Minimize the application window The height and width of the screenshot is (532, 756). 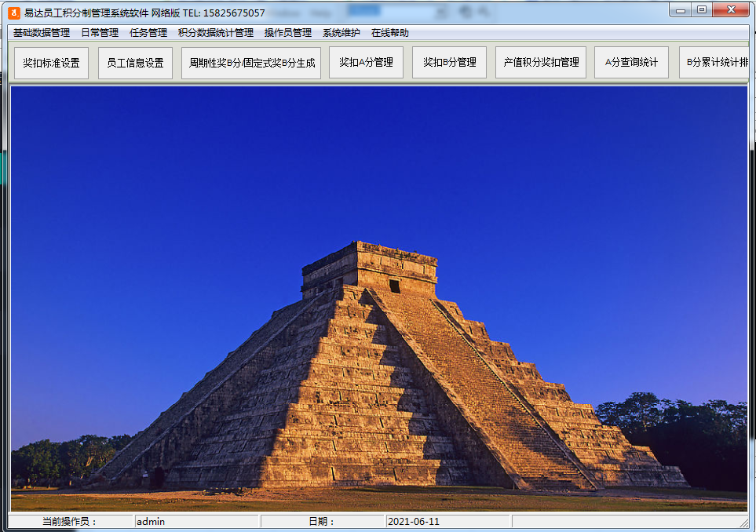tap(681, 9)
